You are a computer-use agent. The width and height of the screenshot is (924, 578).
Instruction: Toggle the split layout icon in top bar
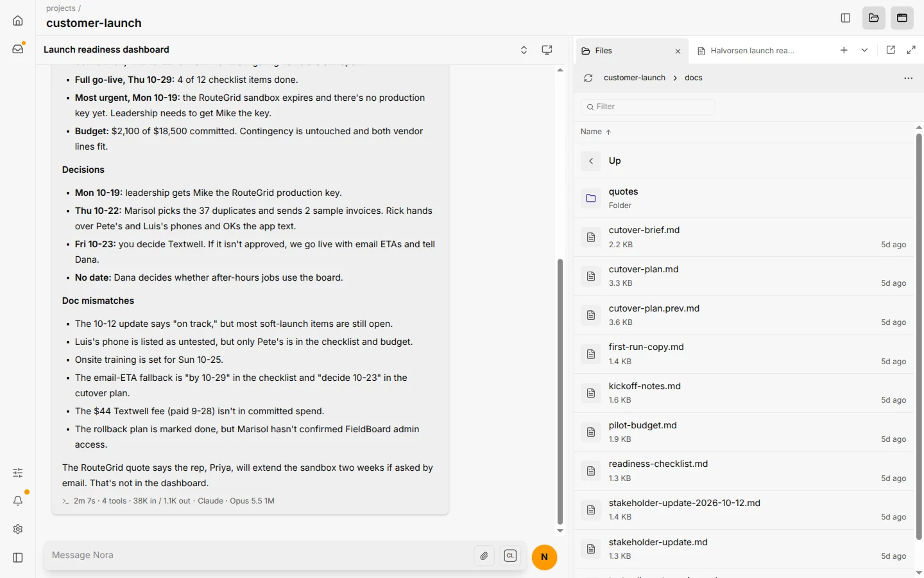coord(846,18)
